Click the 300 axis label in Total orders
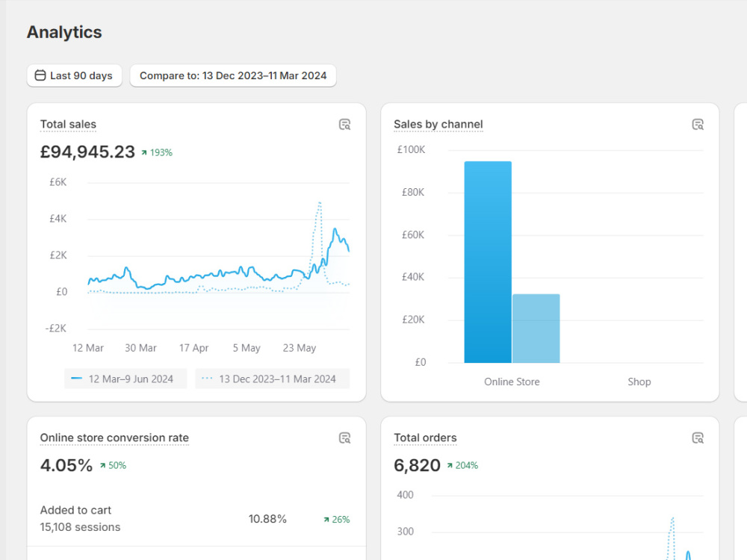This screenshot has width=747, height=560. tap(406, 532)
